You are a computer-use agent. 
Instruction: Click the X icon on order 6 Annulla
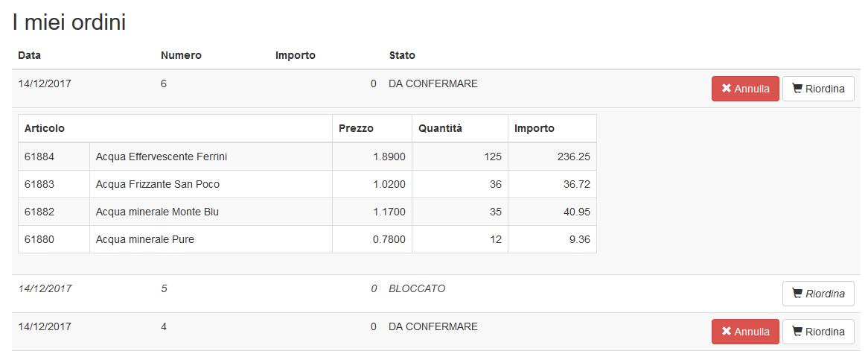(727, 89)
